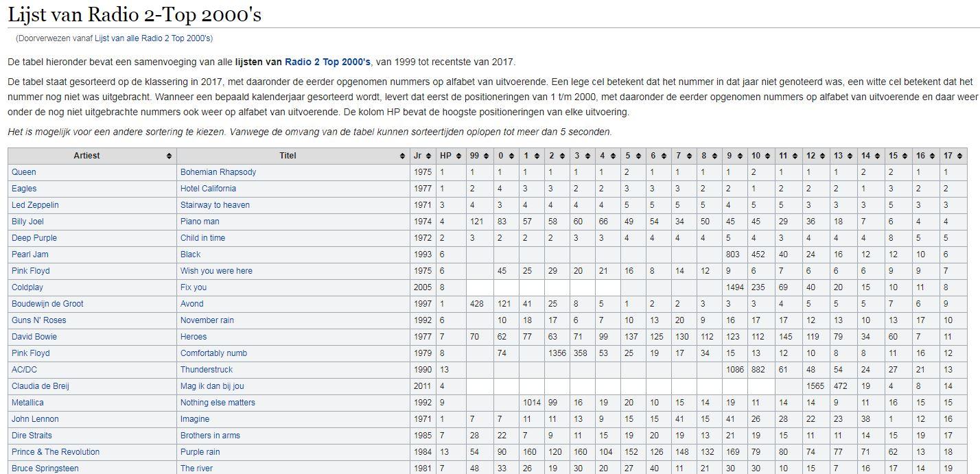Open the Nothing else matters link
The height and width of the screenshot is (474, 980).
[x=218, y=403]
